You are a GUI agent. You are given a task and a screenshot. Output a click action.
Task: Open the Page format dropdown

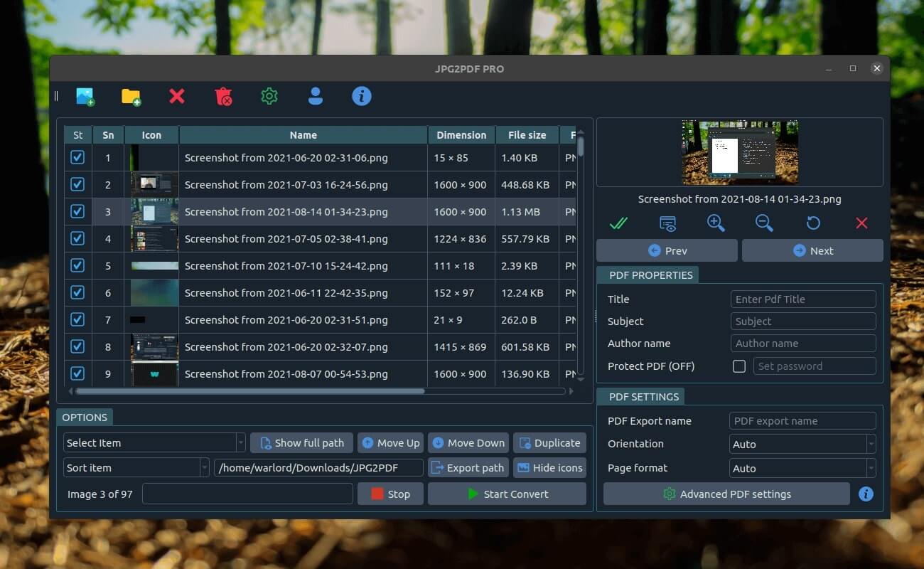click(802, 468)
